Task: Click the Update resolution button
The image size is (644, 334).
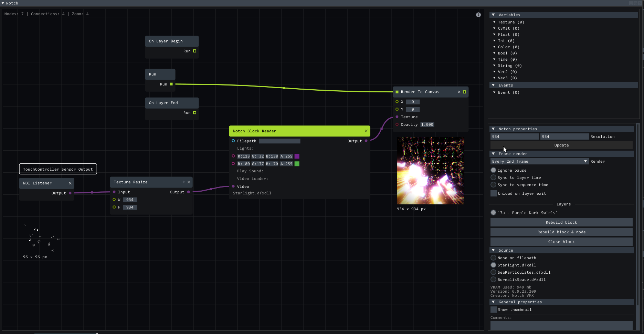Action: tap(561, 145)
